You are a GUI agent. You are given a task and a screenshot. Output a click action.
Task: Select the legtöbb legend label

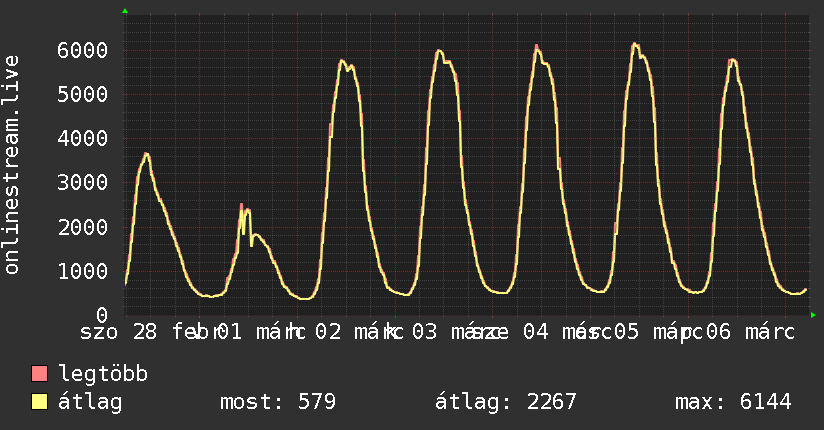pyautogui.click(x=103, y=374)
